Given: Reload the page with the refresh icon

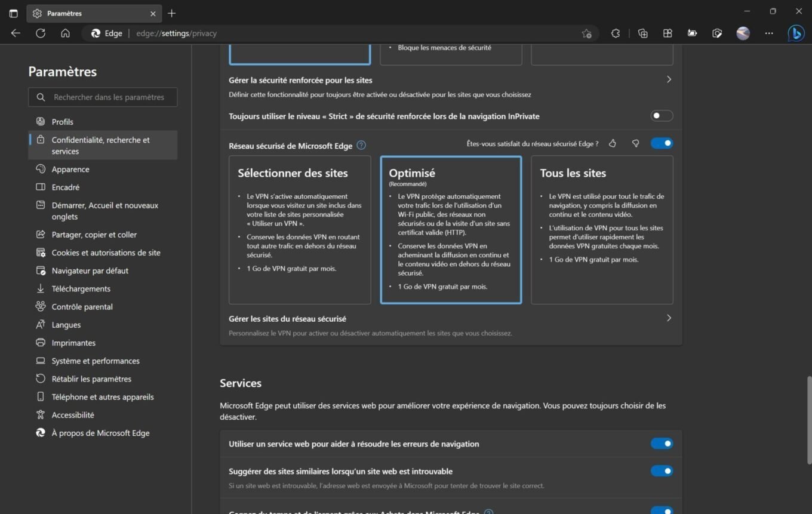Looking at the screenshot, I should [x=41, y=33].
